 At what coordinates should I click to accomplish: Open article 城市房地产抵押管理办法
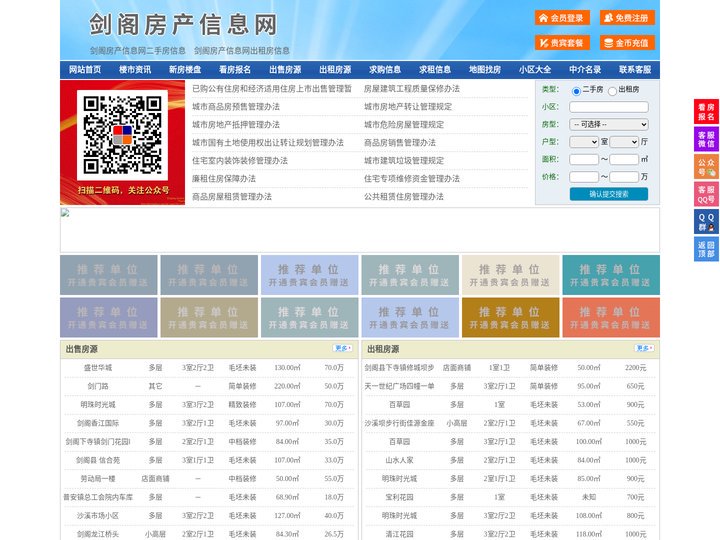click(236, 124)
